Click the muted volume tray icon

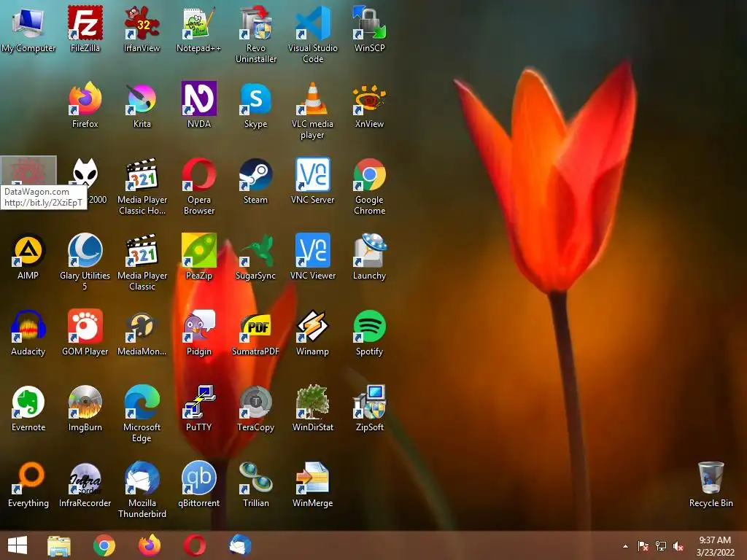tap(678, 546)
